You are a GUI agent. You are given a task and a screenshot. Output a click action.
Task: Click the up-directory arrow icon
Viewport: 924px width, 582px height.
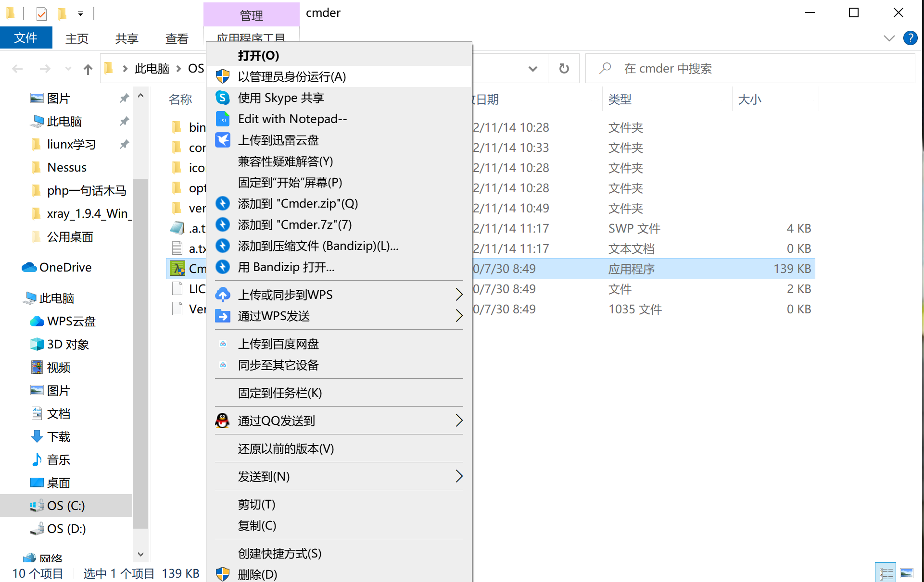coord(88,69)
